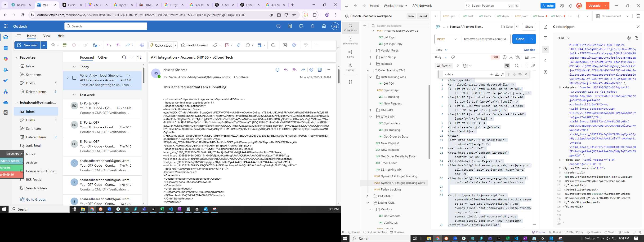The width and height of the screenshot is (644, 242).
Task: Select Fedex tracking request in Postman collections
Action: pos(390,190)
